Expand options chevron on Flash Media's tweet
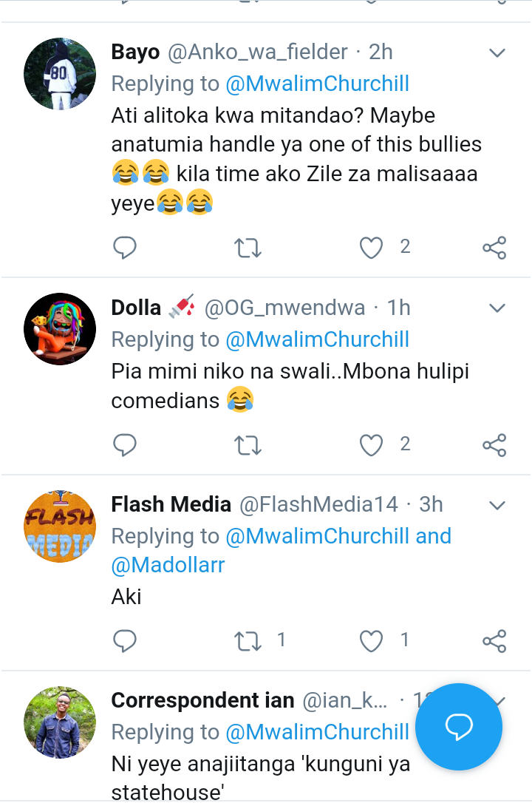This screenshot has height=803, width=532. tap(497, 506)
